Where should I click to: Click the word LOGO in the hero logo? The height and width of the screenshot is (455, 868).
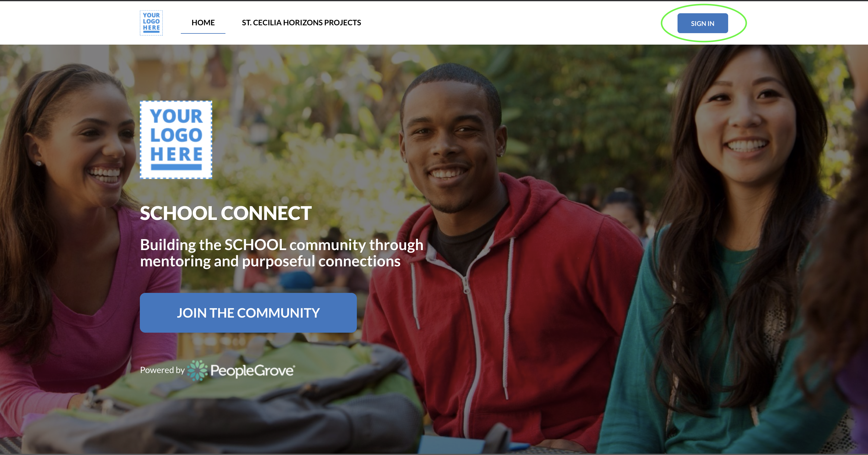[x=176, y=135]
